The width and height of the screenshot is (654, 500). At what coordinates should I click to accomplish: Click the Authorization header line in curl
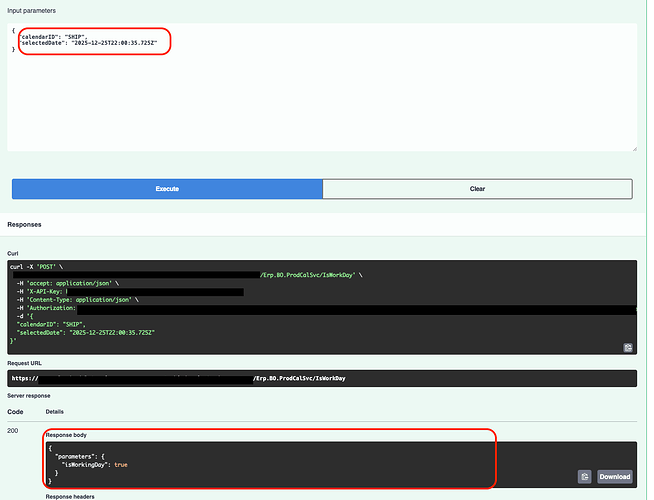tap(327, 308)
